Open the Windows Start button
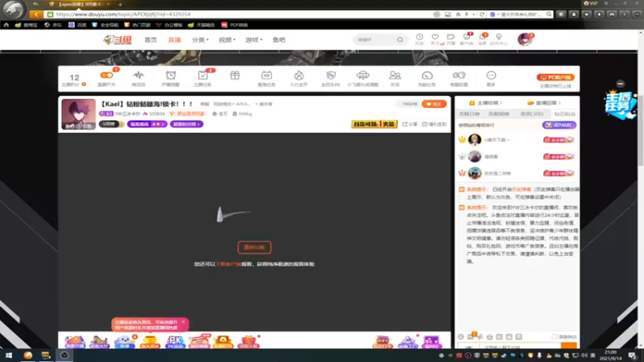Image resolution: width=644 pixels, height=362 pixels. (9, 356)
